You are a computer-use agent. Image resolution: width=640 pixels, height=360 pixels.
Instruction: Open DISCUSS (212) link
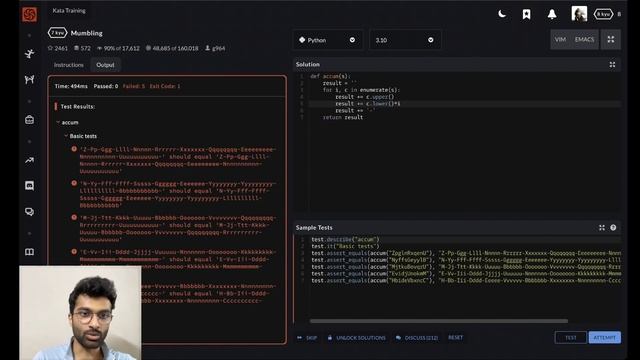pyautogui.click(x=417, y=338)
